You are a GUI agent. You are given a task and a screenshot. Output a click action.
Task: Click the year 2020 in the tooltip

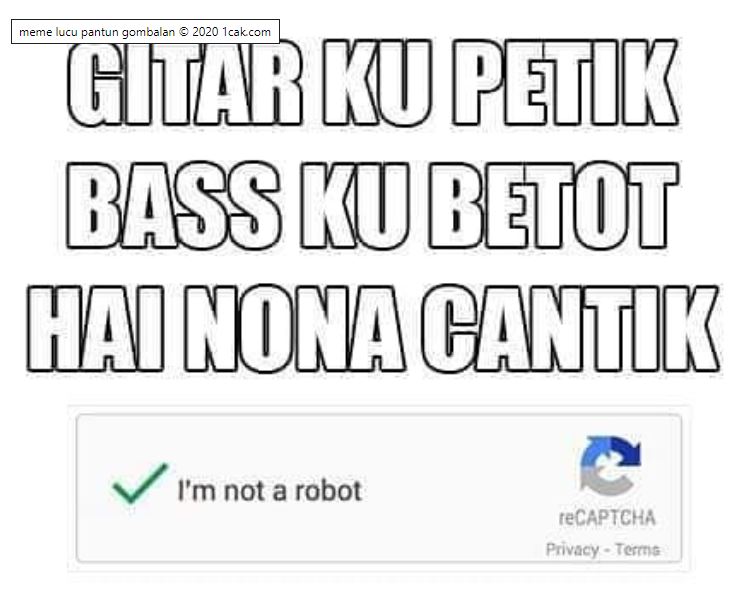coord(205,32)
